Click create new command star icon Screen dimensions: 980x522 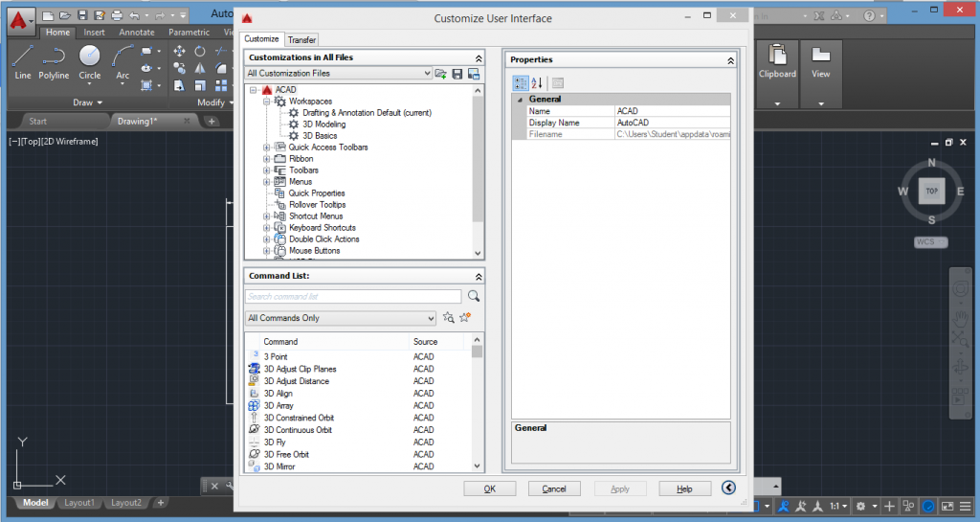point(465,318)
